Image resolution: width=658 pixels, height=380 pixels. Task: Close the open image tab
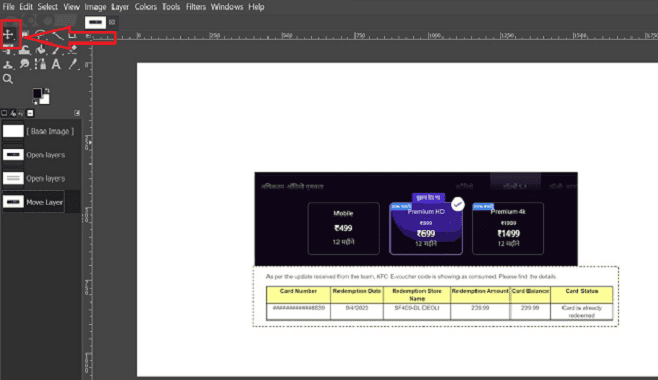tap(112, 22)
